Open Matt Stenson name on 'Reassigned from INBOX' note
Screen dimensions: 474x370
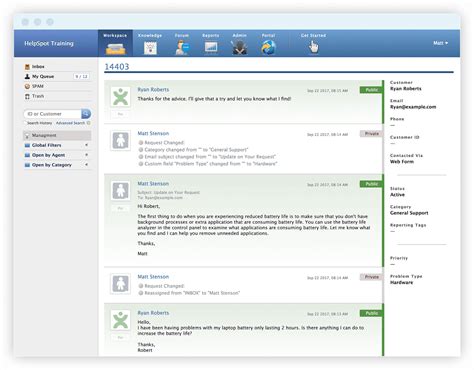pos(153,277)
